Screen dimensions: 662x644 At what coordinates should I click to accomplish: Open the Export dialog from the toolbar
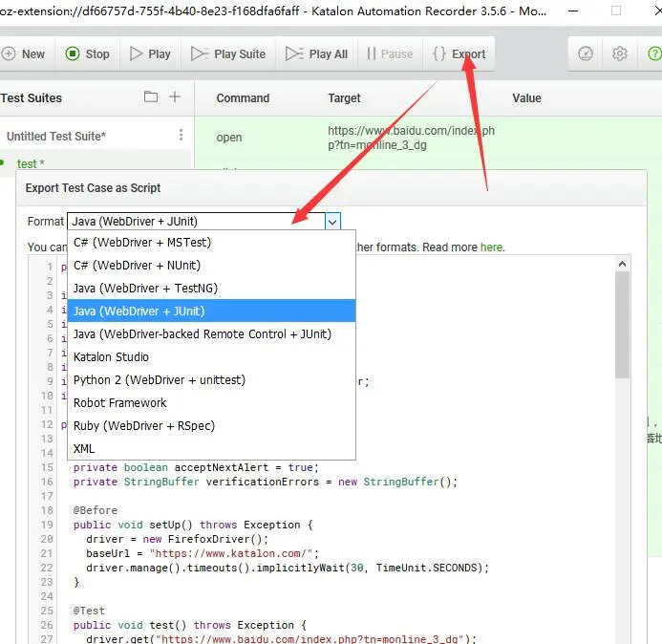tap(459, 54)
